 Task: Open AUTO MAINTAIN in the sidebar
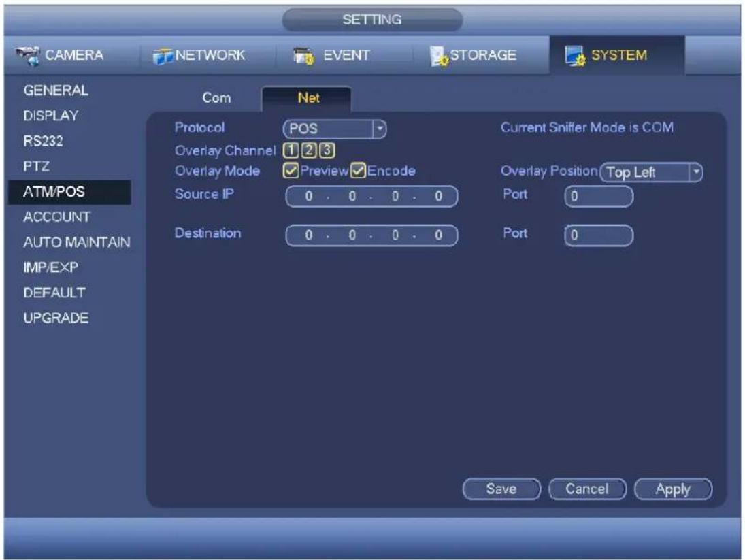[x=76, y=242]
